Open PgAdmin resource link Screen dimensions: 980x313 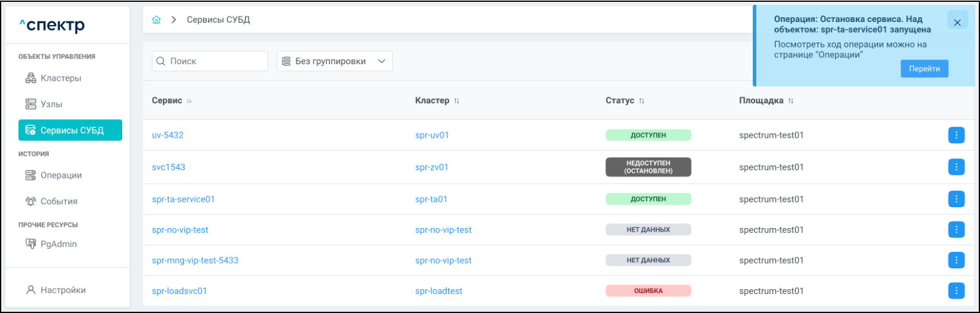pyautogui.click(x=58, y=244)
